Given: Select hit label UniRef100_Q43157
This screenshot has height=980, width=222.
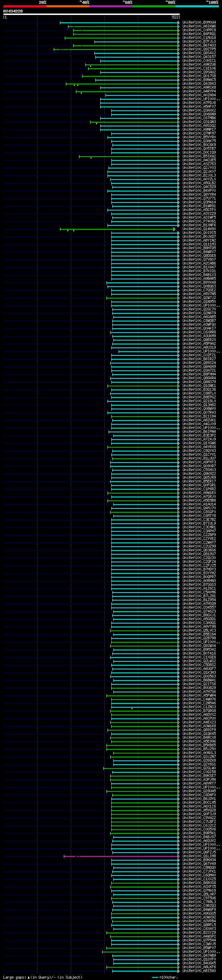Looking at the screenshot, I should [199, 57].
